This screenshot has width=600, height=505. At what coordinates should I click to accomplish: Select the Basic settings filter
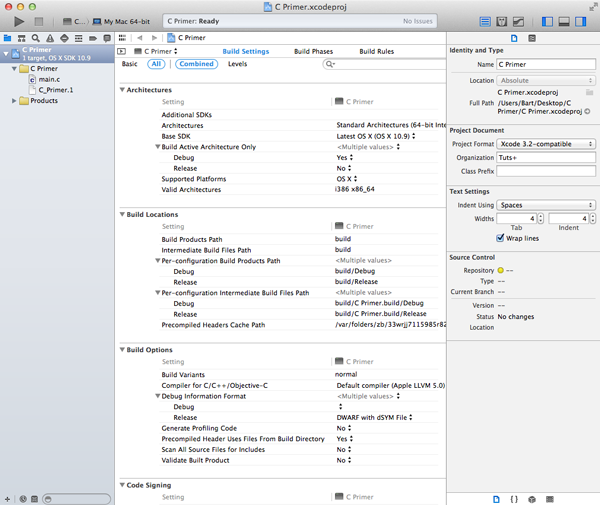pos(129,64)
